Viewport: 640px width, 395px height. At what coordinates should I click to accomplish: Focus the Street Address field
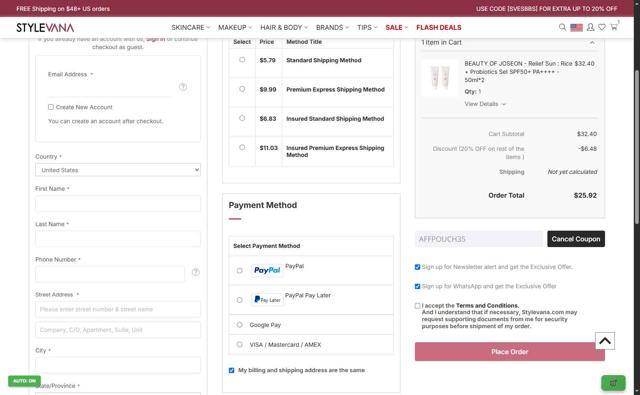[118, 309]
